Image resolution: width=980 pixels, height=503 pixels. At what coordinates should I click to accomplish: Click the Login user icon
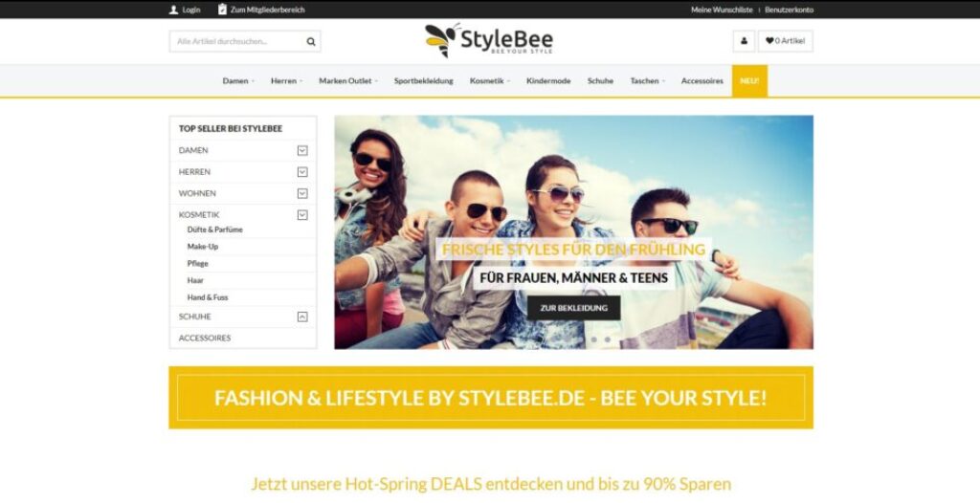174,10
